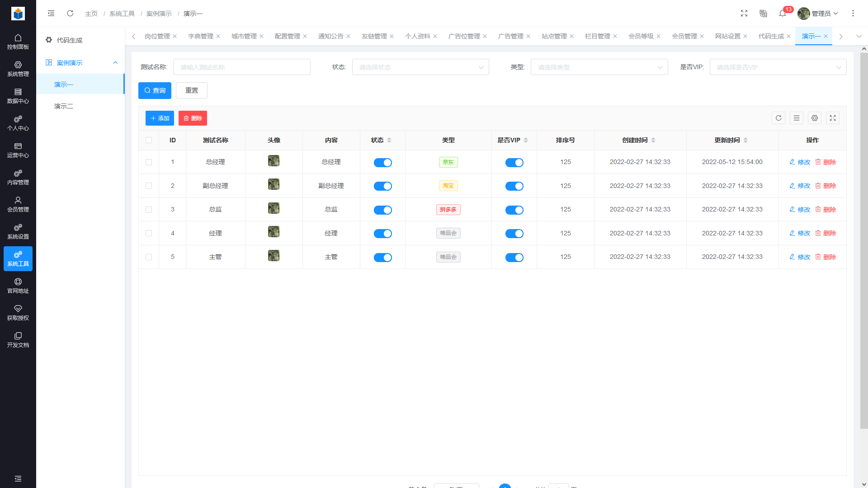The image size is (868, 488).
Task: Close the 代码生成 tab
Action: pyautogui.click(x=789, y=36)
